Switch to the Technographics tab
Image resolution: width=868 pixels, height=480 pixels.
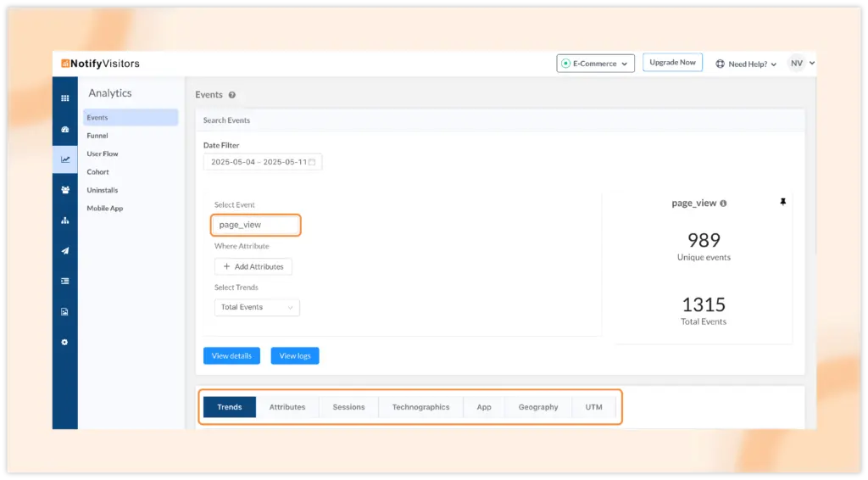[x=420, y=407]
